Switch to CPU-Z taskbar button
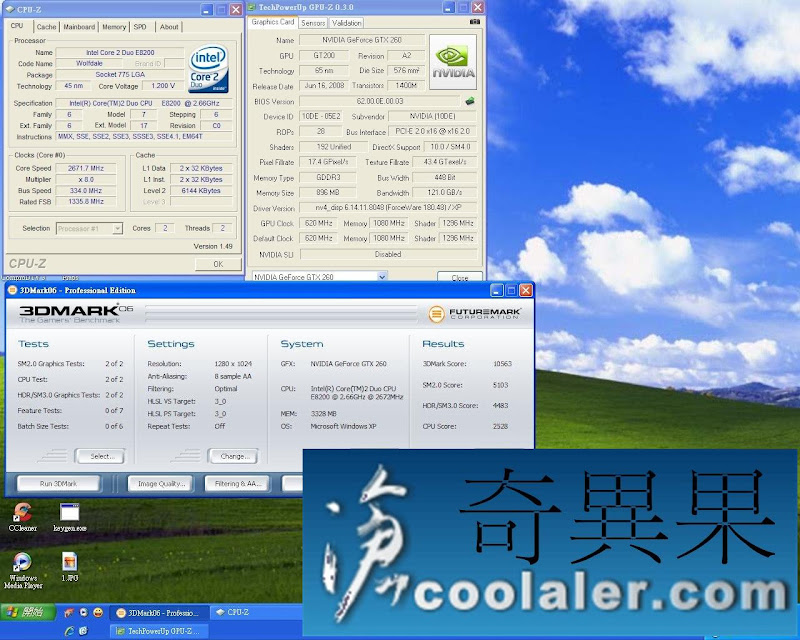The height and width of the screenshot is (640, 800). click(255, 612)
